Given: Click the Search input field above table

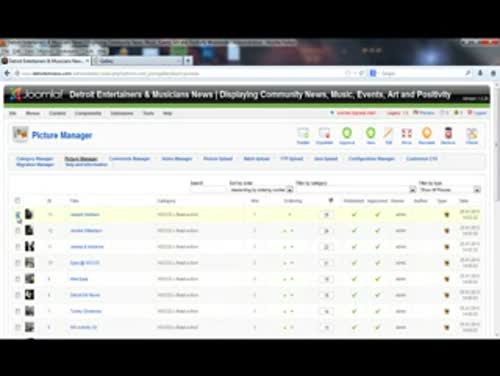Looking at the screenshot, I should pyautogui.click(x=208, y=190).
